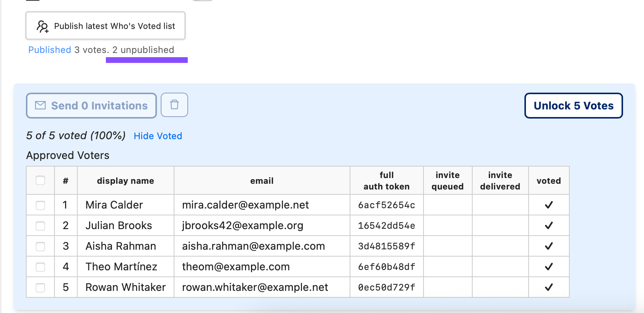644x313 pixels.
Task: Click the Hide Voted link
Action: click(x=158, y=136)
